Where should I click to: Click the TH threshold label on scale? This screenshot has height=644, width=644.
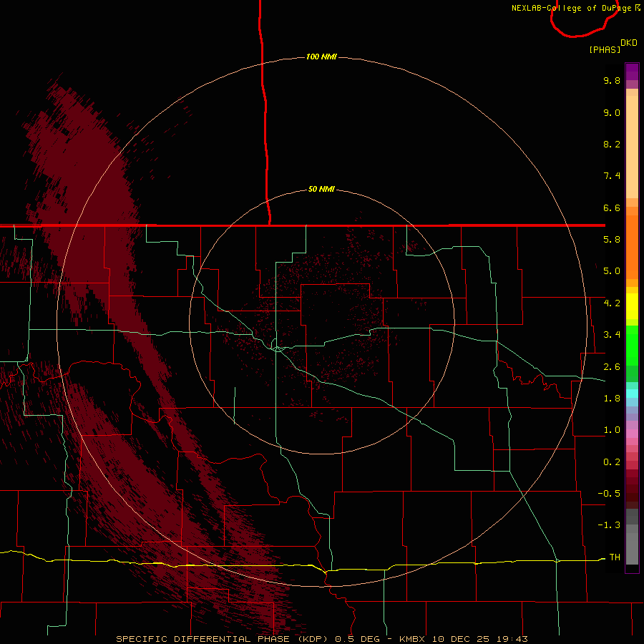(615, 557)
